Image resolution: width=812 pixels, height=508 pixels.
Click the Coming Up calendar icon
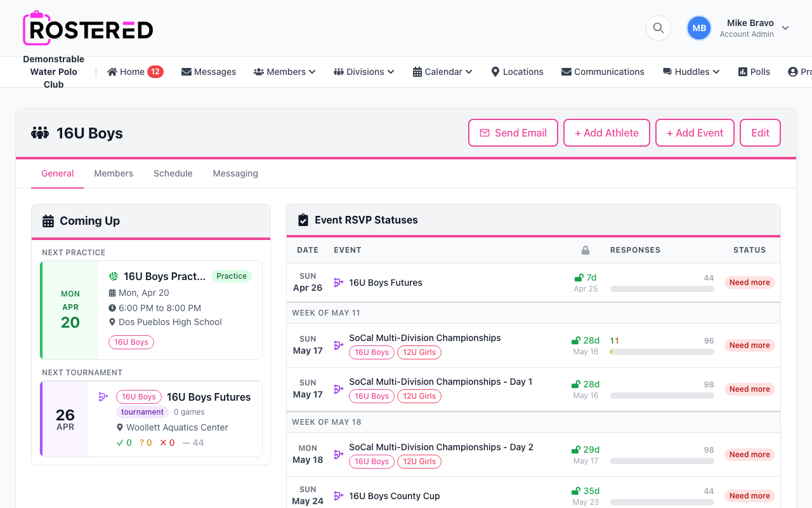tap(48, 221)
